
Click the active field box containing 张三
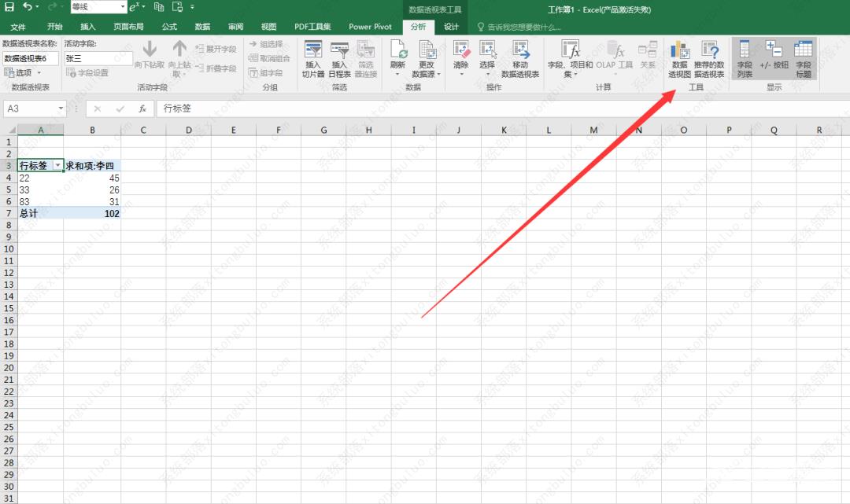click(x=98, y=58)
